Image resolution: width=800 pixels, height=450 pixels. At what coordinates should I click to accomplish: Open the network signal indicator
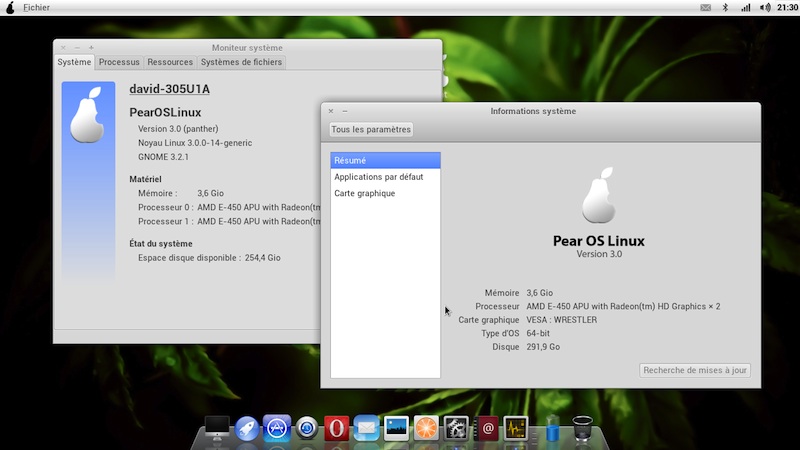point(745,8)
